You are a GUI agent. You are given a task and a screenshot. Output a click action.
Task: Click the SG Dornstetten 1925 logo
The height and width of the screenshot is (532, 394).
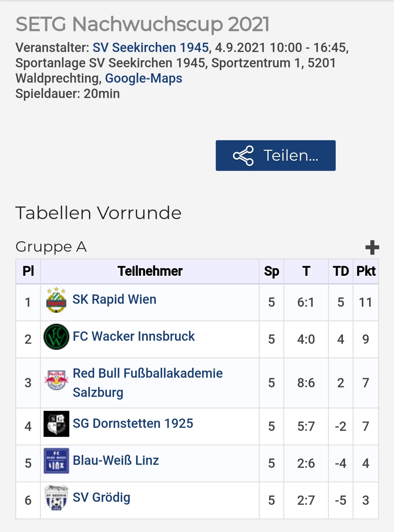[x=56, y=424]
